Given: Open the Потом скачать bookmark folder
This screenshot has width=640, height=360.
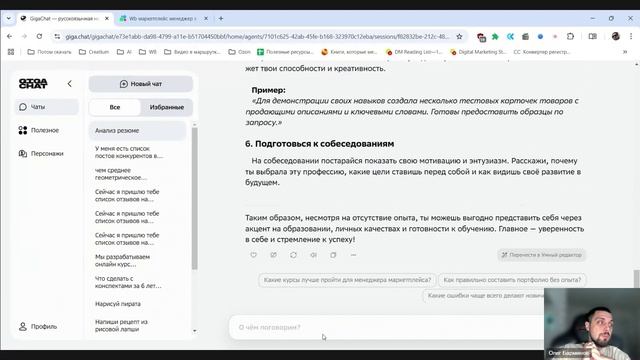Looking at the screenshot, I should (x=49, y=52).
